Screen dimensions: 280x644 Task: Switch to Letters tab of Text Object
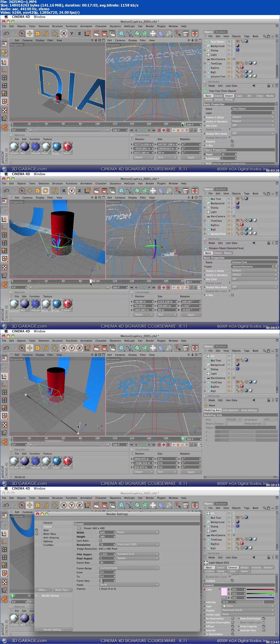(208, 99)
